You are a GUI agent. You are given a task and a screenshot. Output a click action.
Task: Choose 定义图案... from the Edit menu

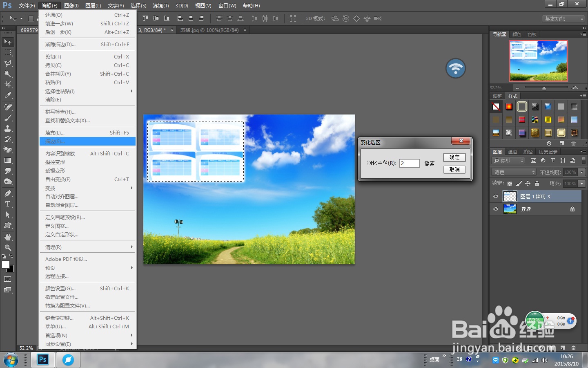87,226
